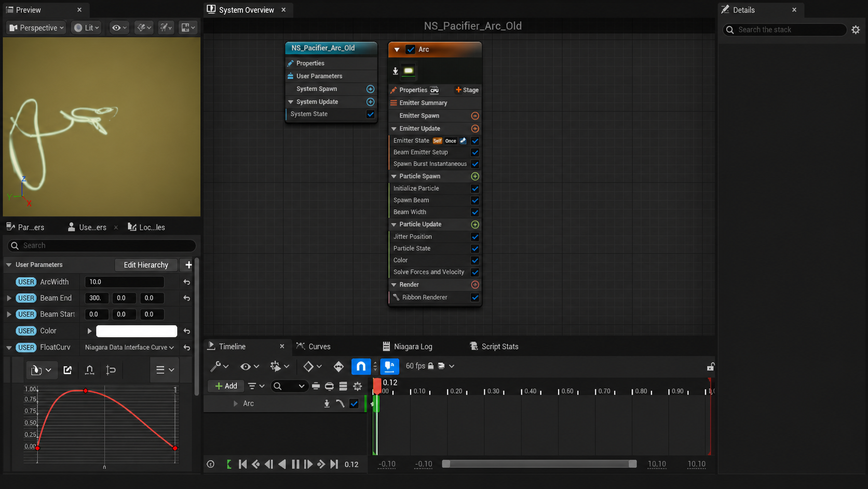Add a new user parameter
The image size is (868, 489).
tap(188, 265)
